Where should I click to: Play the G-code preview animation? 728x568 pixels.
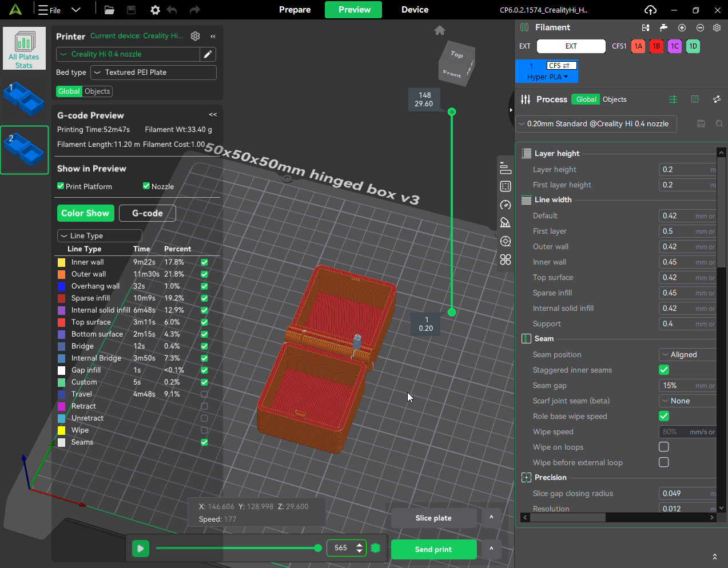pos(141,549)
